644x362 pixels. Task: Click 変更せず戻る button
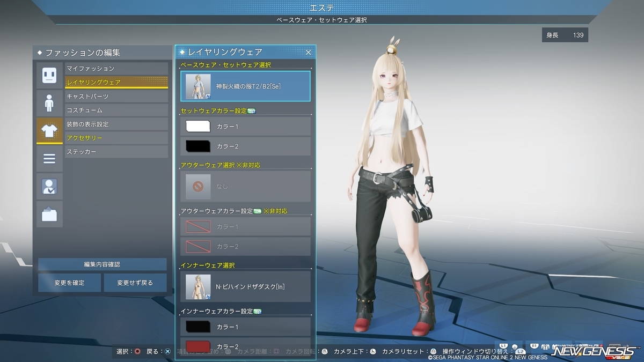coord(135,283)
